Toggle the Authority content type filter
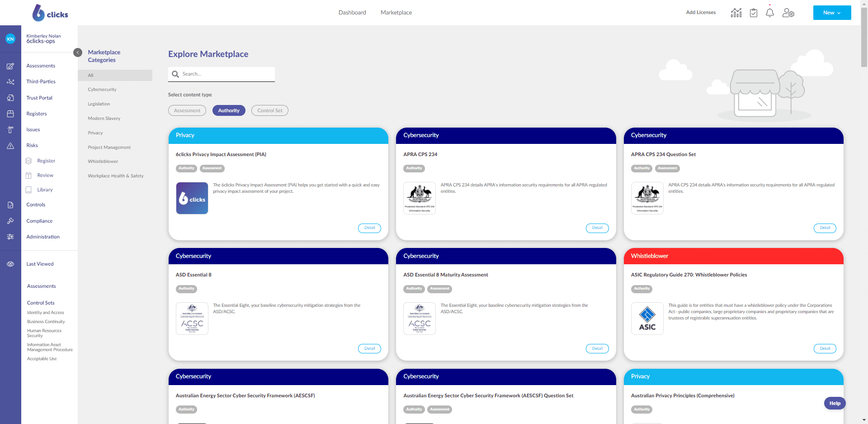 [x=229, y=110]
